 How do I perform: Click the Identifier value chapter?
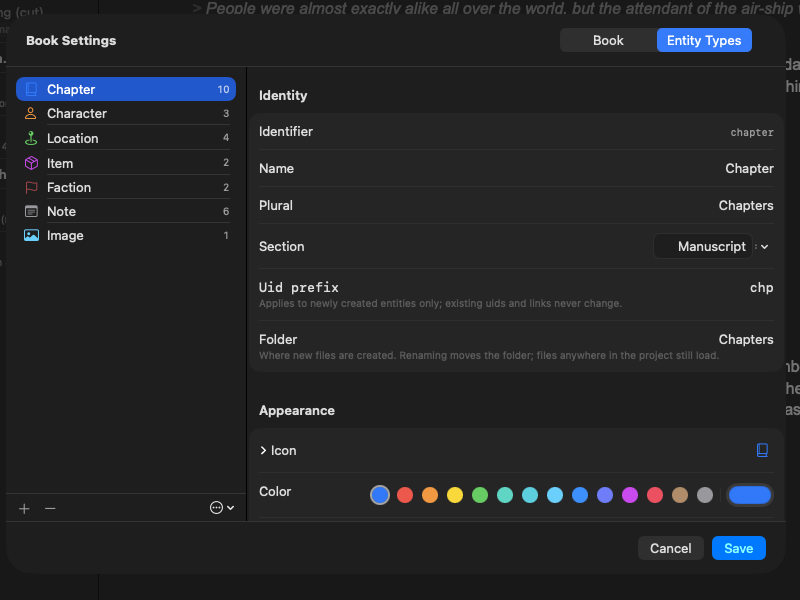[x=752, y=132]
